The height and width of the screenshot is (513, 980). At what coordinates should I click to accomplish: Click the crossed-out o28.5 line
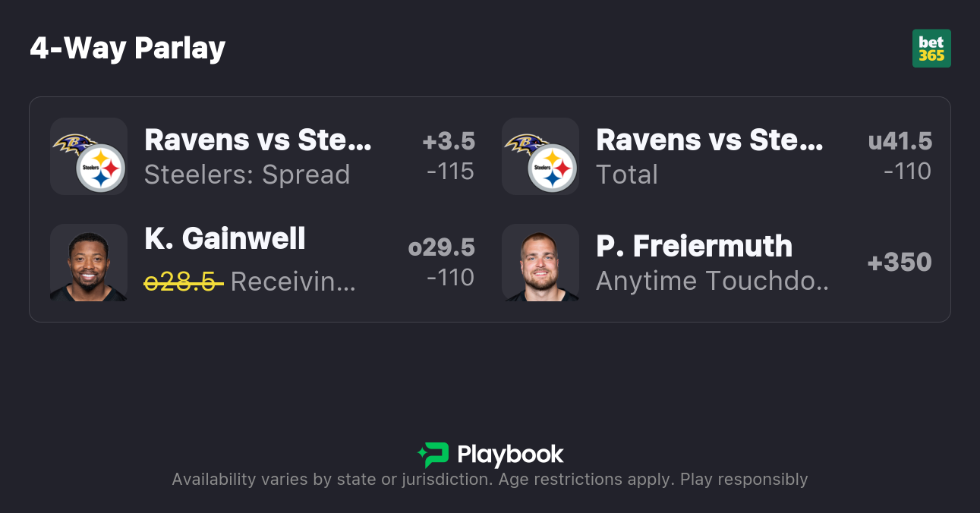(184, 282)
